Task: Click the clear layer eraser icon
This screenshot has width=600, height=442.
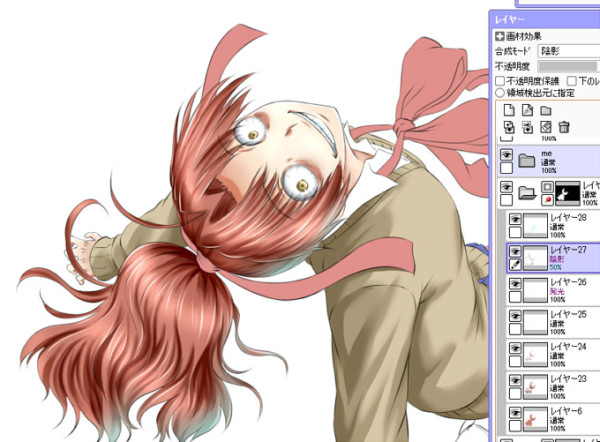Action: coord(546,127)
